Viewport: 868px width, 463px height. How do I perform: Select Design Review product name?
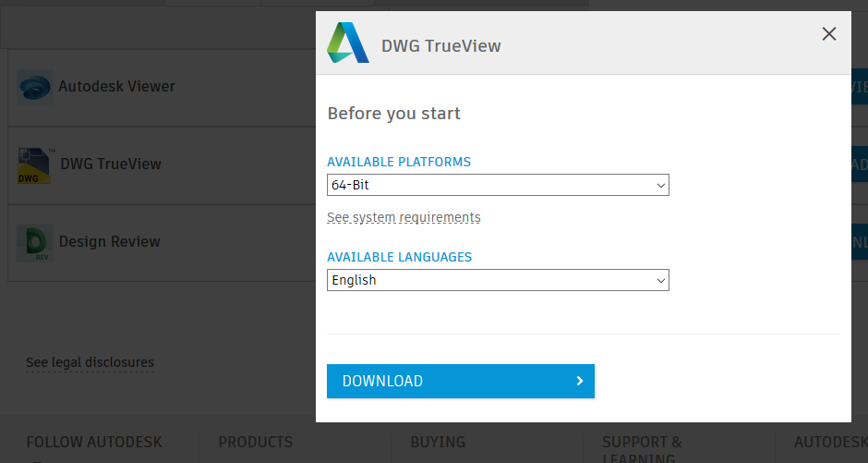(110, 241)
